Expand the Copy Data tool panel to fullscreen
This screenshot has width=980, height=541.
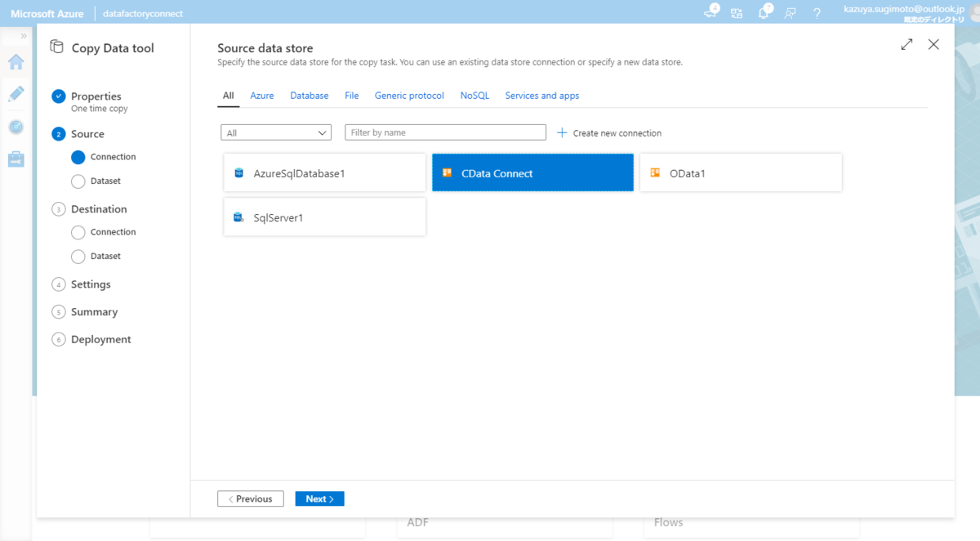tap(906, 45)
